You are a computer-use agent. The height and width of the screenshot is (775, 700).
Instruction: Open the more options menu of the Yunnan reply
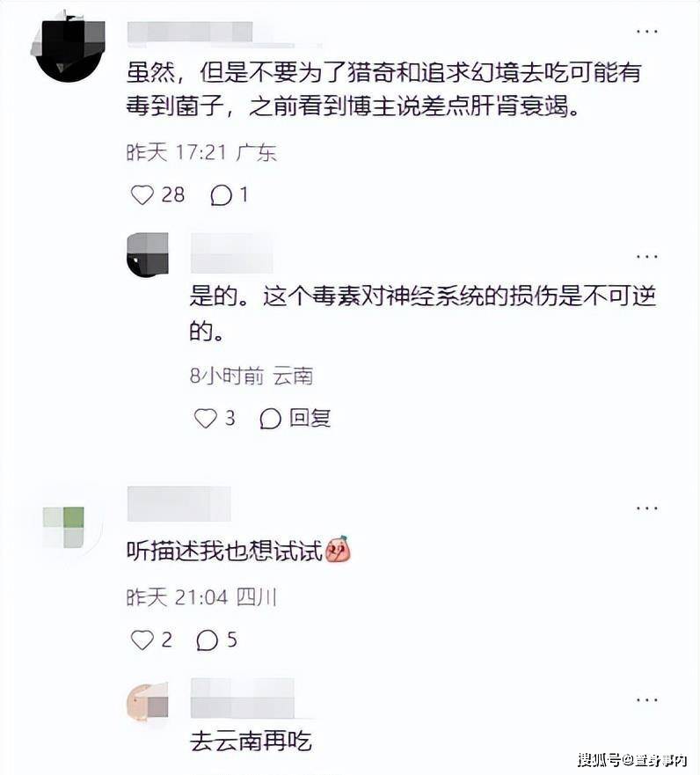coord(646,257)
